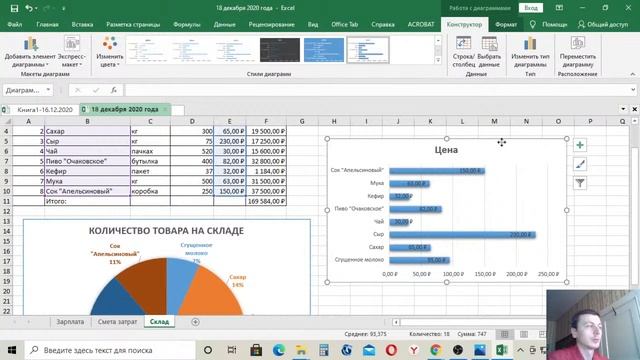This screenshot has width=640, height=360.
Task: Click row header 11
Action: 6,201
